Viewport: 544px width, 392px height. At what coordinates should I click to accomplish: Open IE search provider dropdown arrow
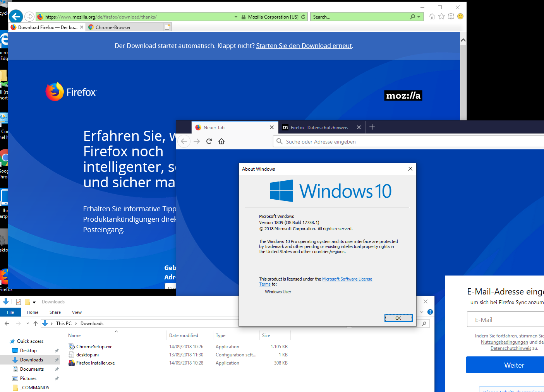pos(419,17)
